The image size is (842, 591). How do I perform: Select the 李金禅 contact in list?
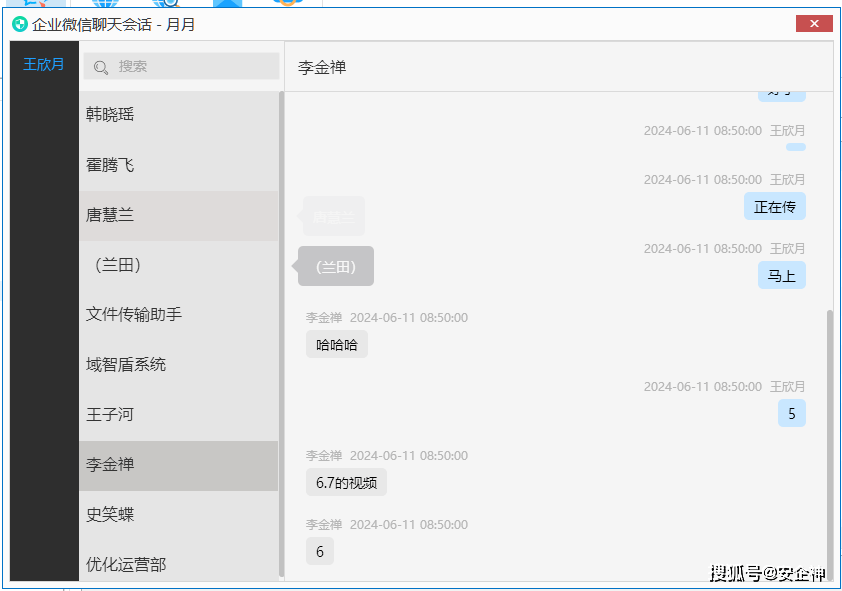pyautogui.click(x=178, y=465)
